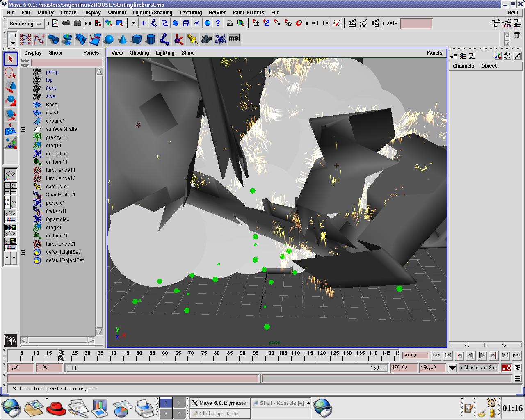The width and height of the screenshot is (525, 420).
Task: Expand the defaultLightSet node
Action: pyautogui.click(x=23, y=252)
